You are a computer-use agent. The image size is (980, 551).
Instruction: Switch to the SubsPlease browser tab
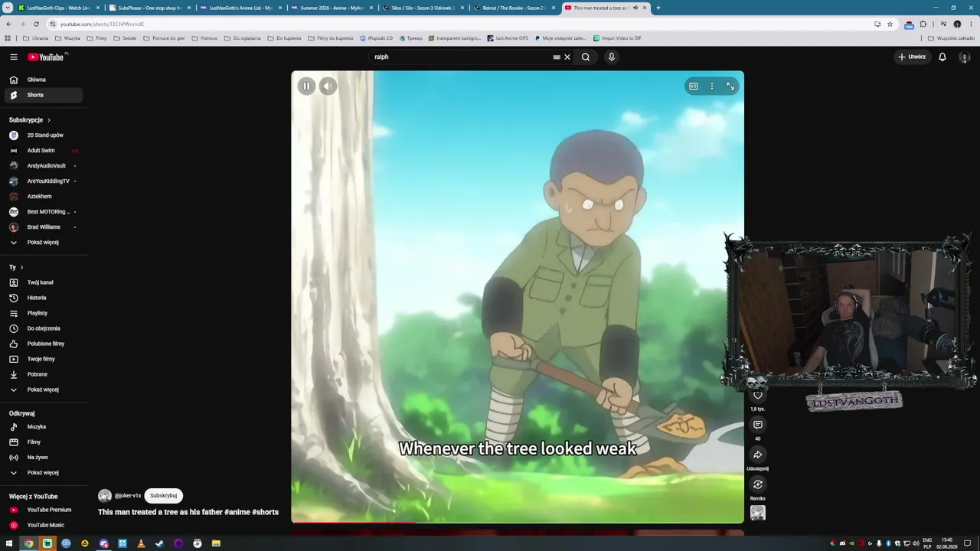pos(149,8)
